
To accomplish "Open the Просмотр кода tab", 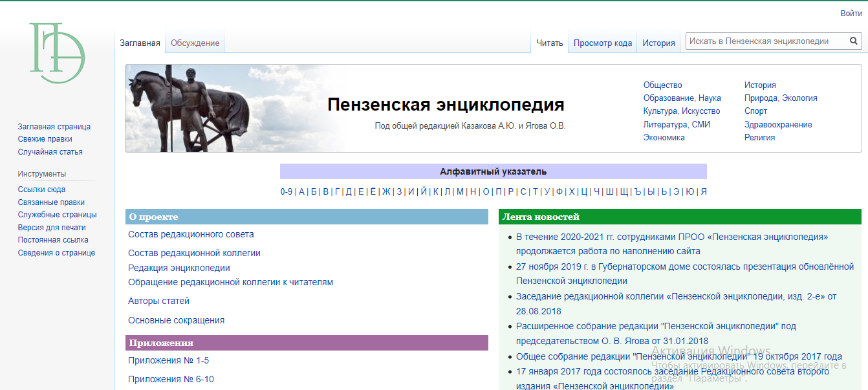I will click(x=602, y=43).
